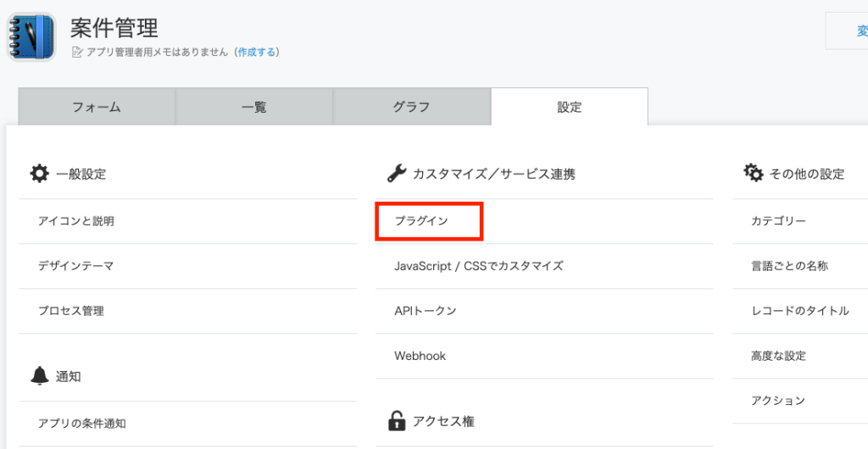Viewport: 868px width, 449px height.
Task: Open アイコンと説明 settings
Action: pos(76,221)
